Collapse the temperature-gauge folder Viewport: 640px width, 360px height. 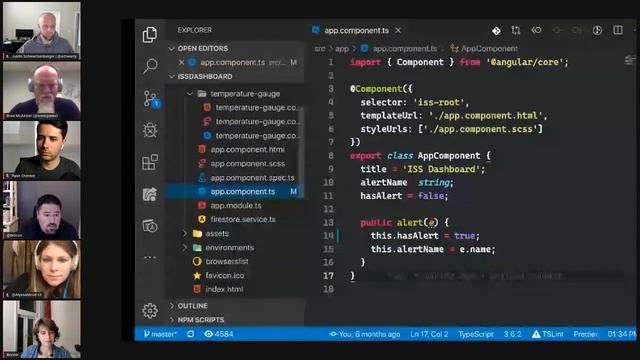pos(190,94)
